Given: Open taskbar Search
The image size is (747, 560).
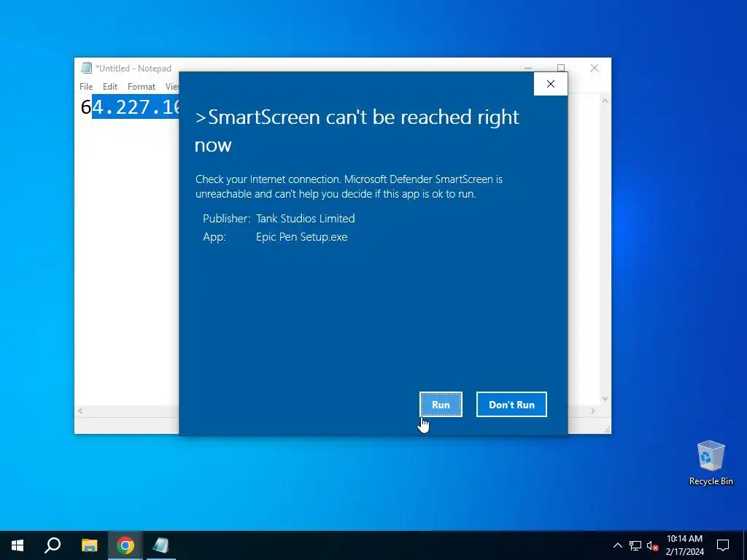Looking at the screenshot, I should coord(53,545).
